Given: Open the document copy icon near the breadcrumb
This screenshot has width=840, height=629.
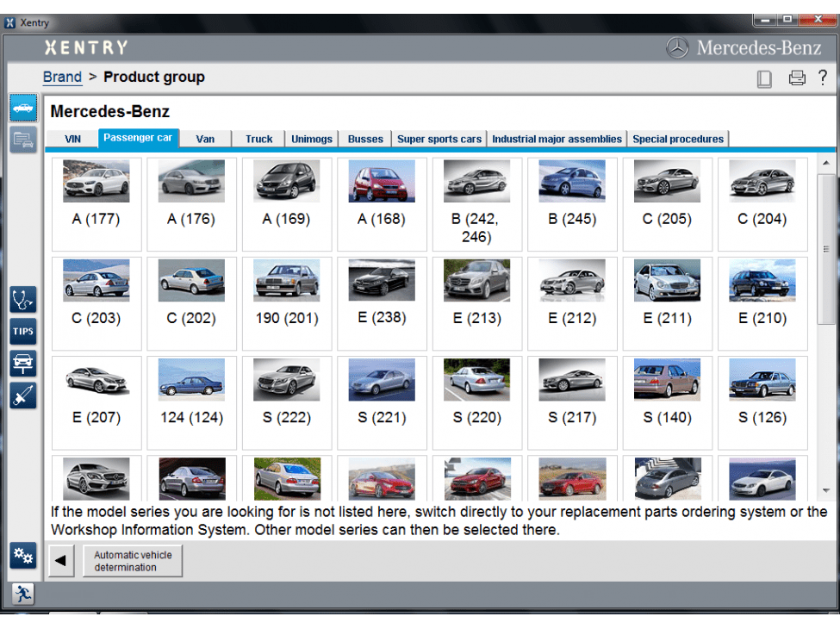Looking at the screenshot, I should pyautogui.click(x=764, y=78).
